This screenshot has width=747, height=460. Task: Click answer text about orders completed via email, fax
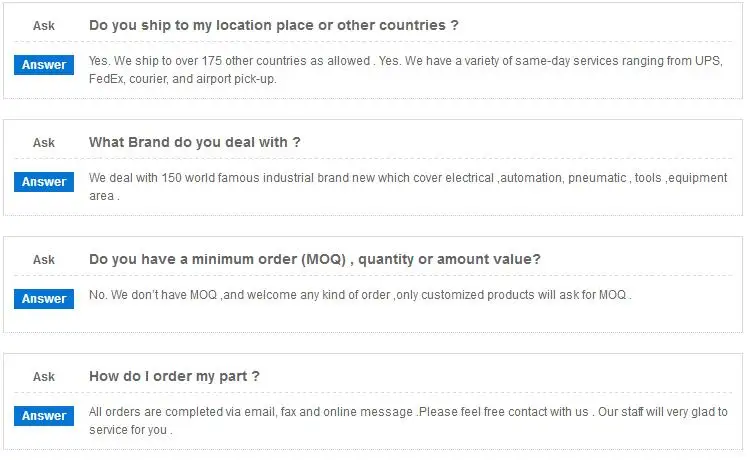click(408, 412)
